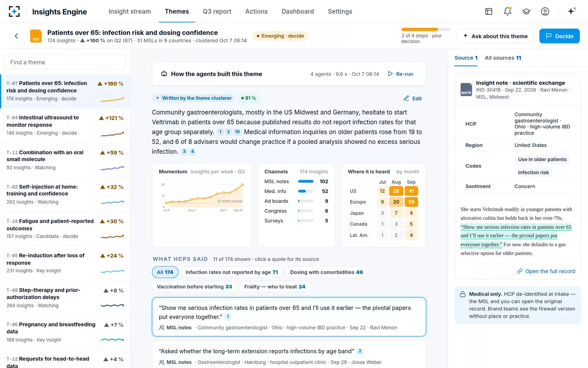Viewport: 588px width, 368px height.
Task: Open theme T-08 Step-therapy and prior-authorization delays
Action: (x=65, y=298)
